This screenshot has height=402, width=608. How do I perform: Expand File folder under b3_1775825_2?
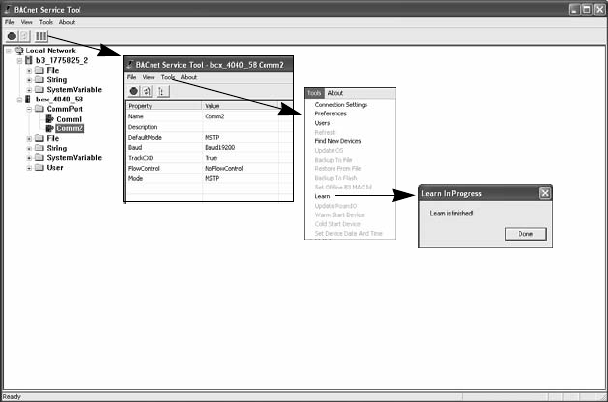pyautogui.click(x=29, y=71)
